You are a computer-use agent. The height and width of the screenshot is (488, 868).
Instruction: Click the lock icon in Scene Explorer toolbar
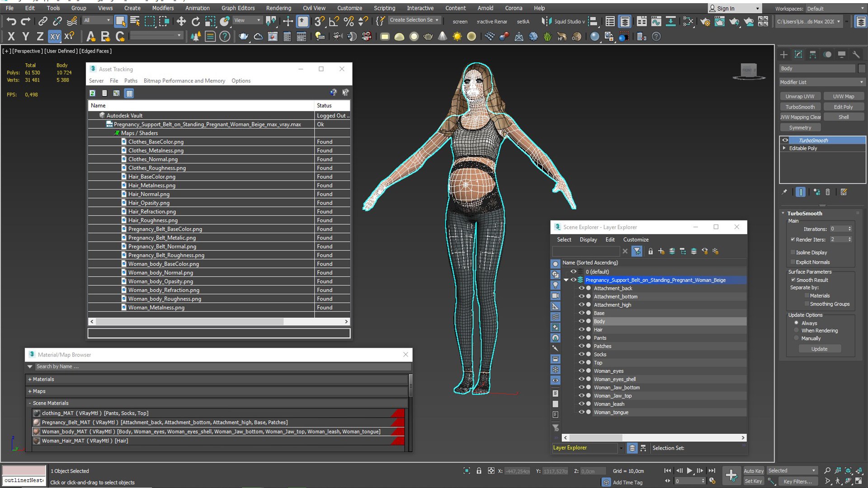click(x=651, y=251)
